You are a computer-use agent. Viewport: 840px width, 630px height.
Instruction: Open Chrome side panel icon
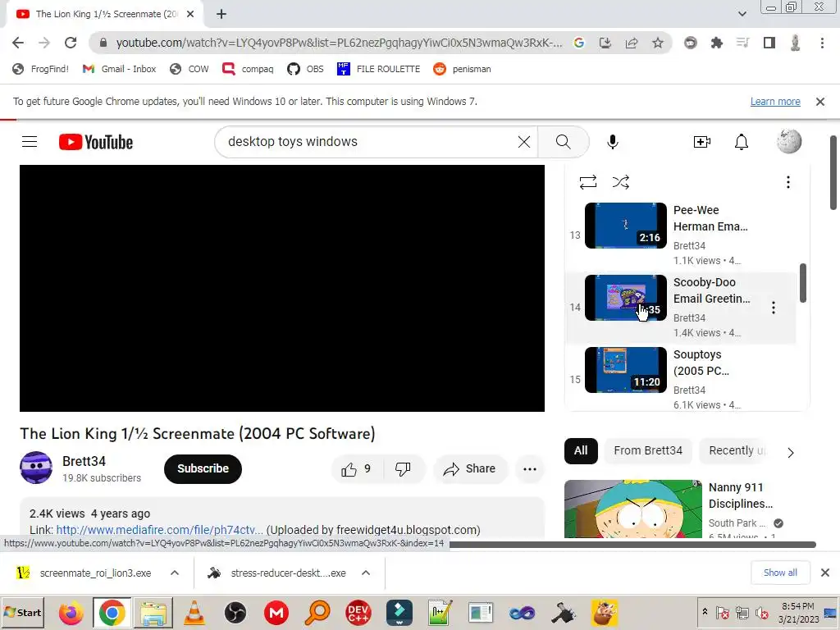pos(769,43)
